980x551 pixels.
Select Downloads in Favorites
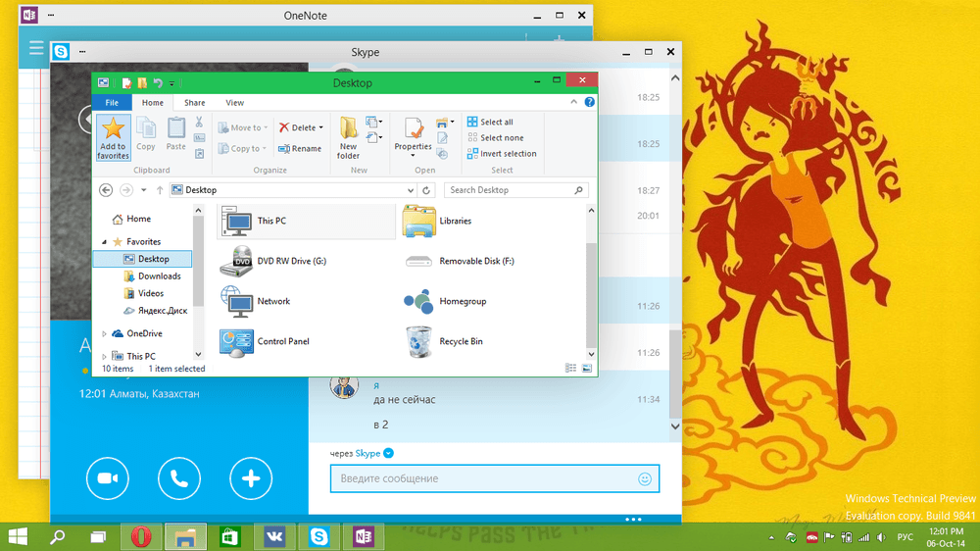153,275
